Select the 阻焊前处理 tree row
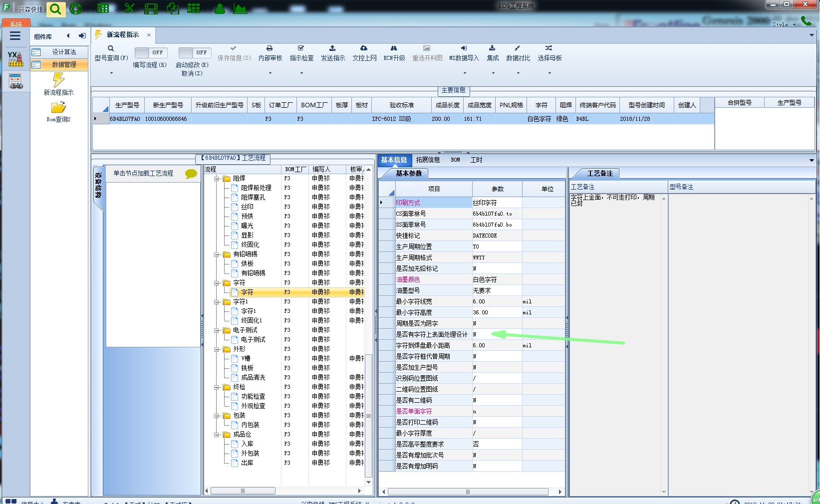This screenshot has height=504, width=820. tap(256, 188)
